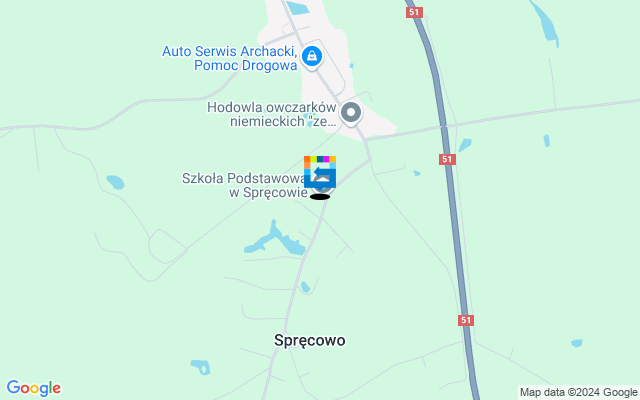Click the Spręcowo village name

tap(309, 340)
